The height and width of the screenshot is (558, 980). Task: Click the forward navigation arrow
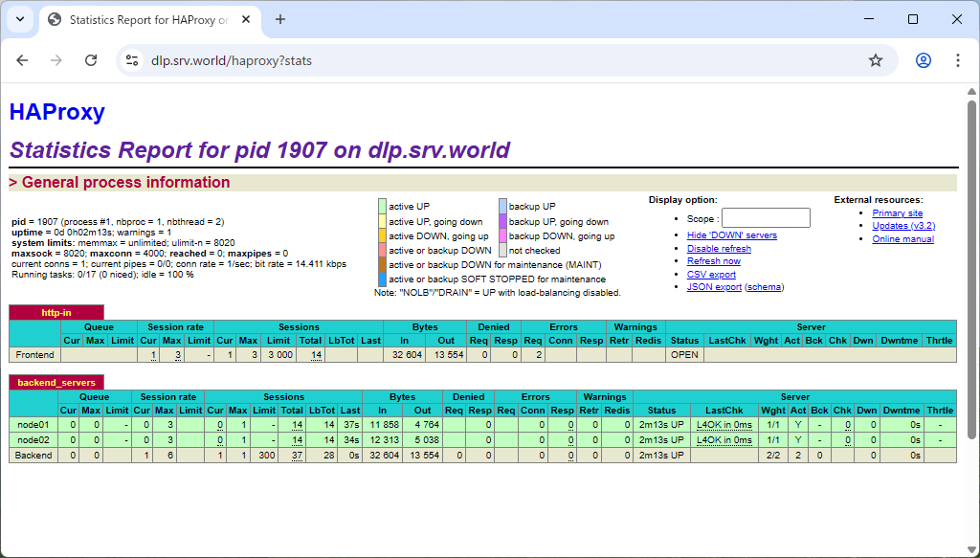(x=56, y=59)
